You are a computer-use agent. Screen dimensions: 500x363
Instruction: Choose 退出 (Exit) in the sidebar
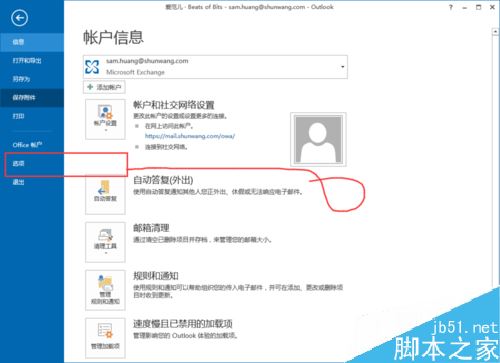click(x=32, y=182)
